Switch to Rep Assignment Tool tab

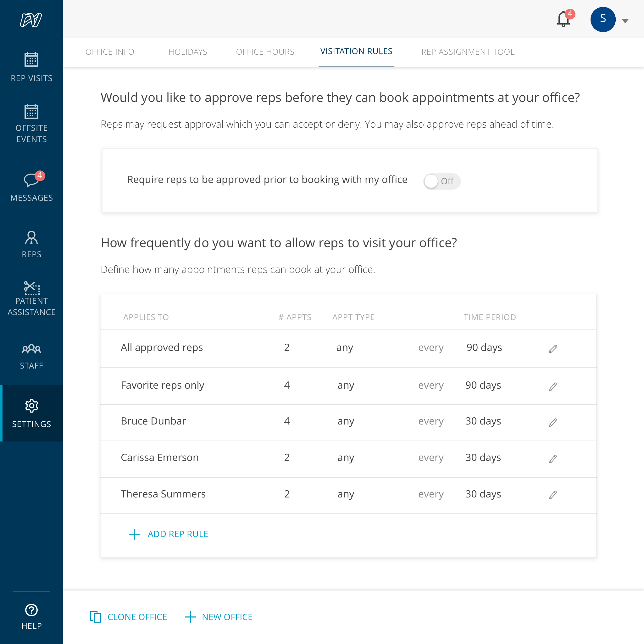point(468,52)
